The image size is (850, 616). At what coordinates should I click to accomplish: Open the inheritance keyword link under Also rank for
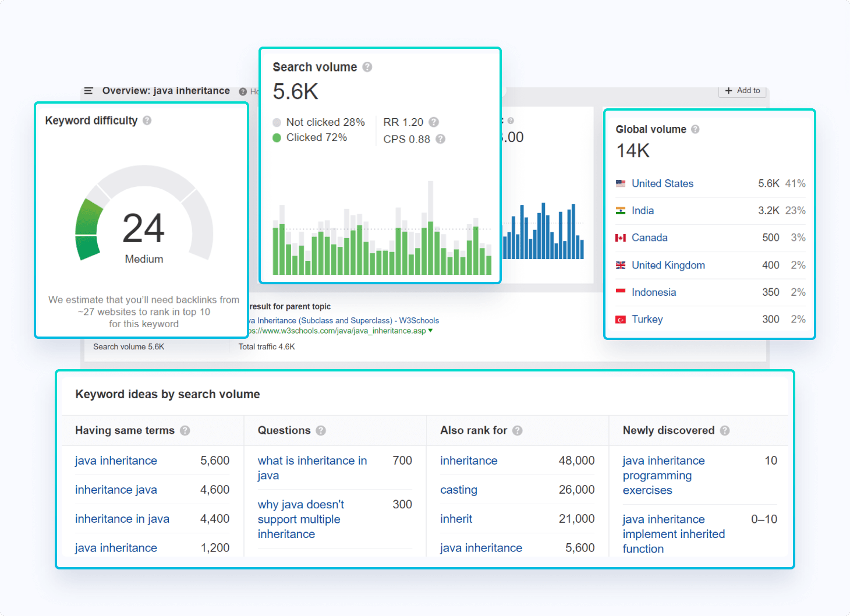tap(469, 461)
